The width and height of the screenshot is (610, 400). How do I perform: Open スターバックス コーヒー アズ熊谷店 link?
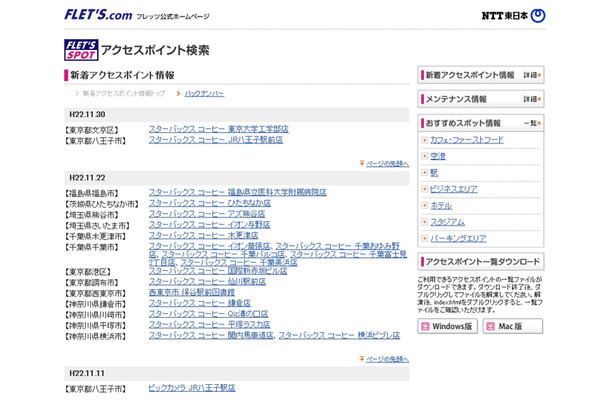[x=207, y=214]
